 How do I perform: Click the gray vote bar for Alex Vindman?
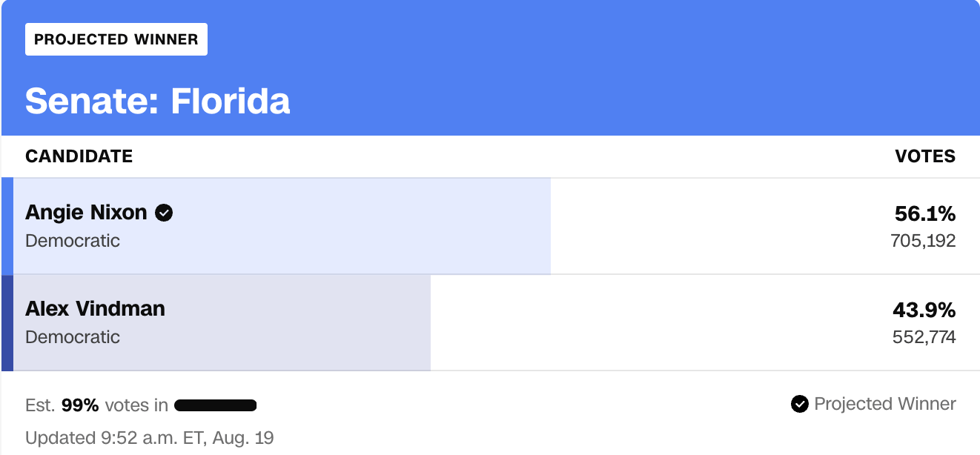click(x=222, y=323)
